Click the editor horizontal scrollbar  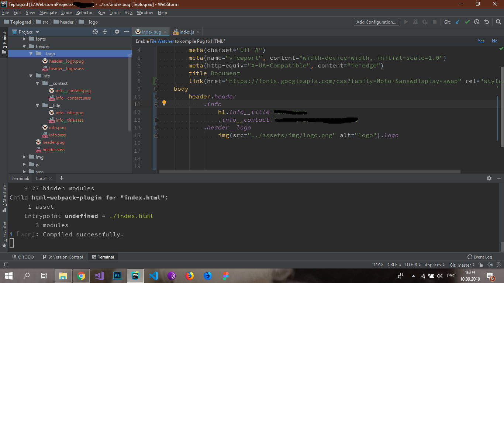coord(310,171)
